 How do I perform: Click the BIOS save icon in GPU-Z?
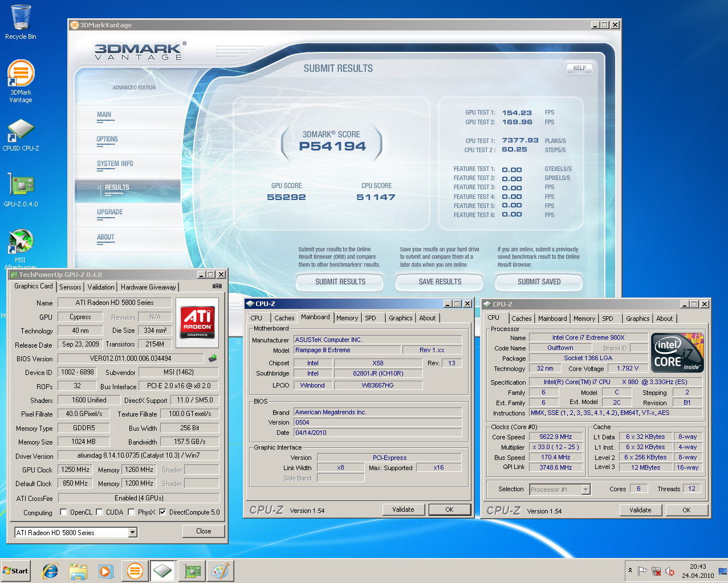click(213, 358)
